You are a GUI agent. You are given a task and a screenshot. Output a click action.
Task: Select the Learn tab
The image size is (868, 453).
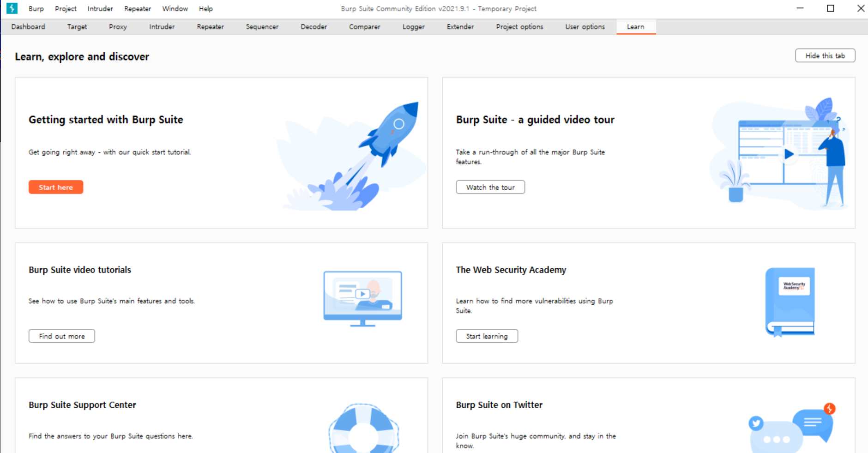pos(636,27)
